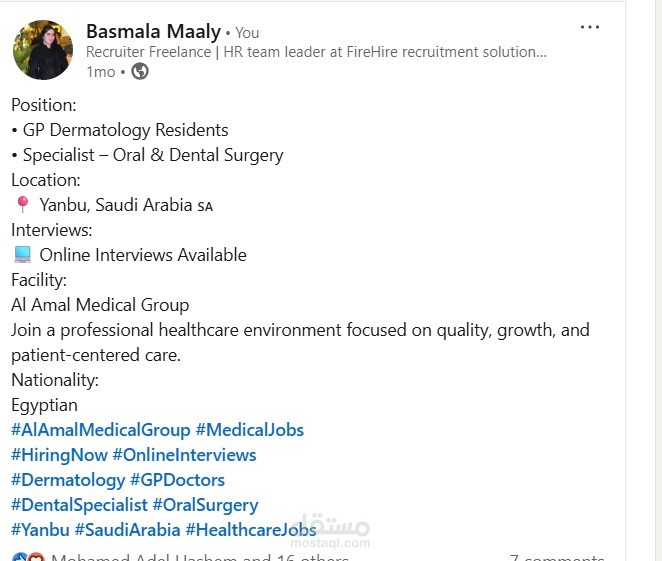Click the reaction icons at post bottom

pyautogui.click(x=28, y=557)
